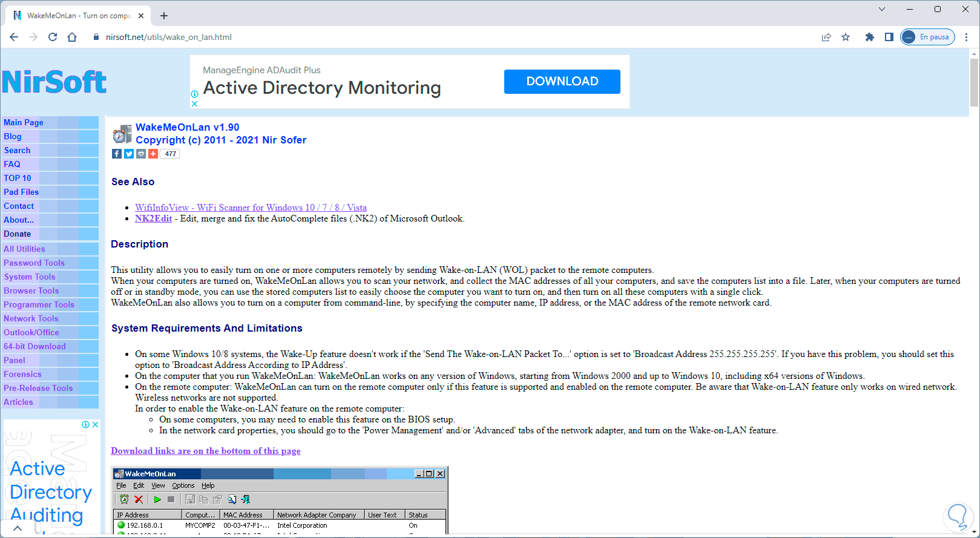The height and width of the screenshot is (538, 980).
Task: Go back to the previous page
Action: pos(14,37)
